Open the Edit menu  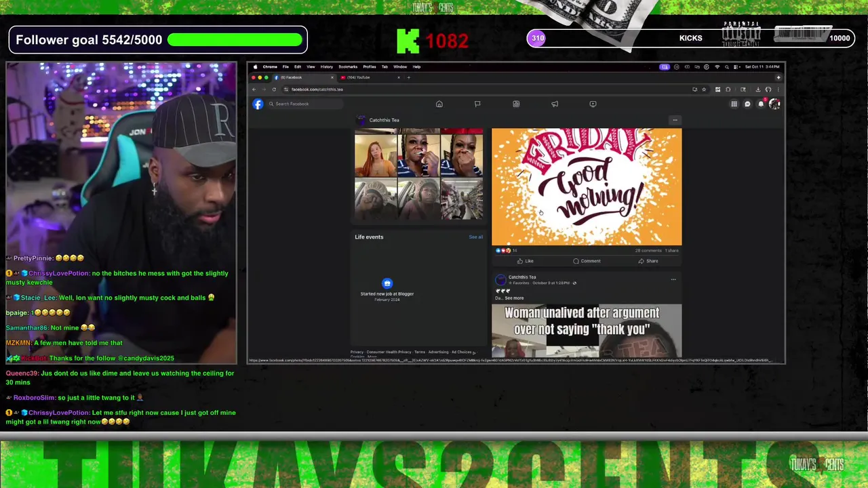(x=297, y=66)
